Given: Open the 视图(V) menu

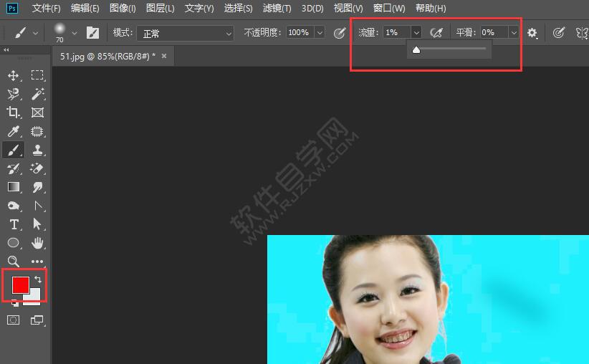Looking at the screenshot, I should [x=348, y=9].
